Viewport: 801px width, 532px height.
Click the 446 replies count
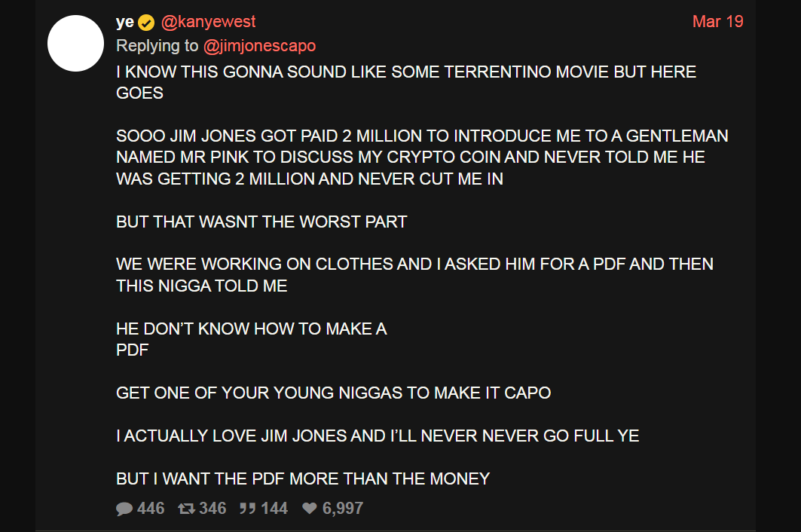tap(151, 509)
